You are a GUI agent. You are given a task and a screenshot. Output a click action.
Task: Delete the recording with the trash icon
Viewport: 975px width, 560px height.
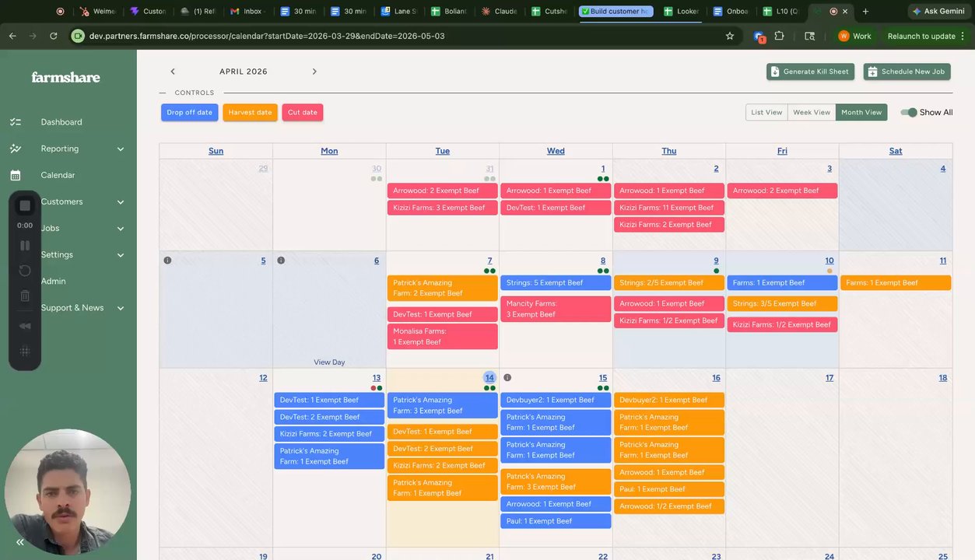click(x=25, y=296)
